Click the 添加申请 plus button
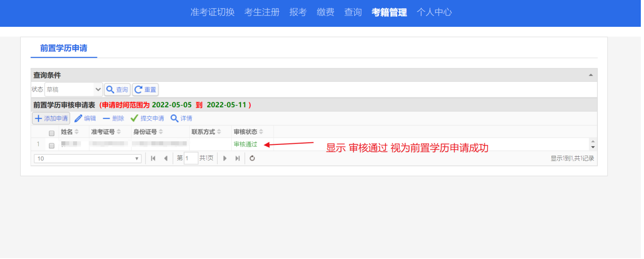 click(x=51, y=119)
